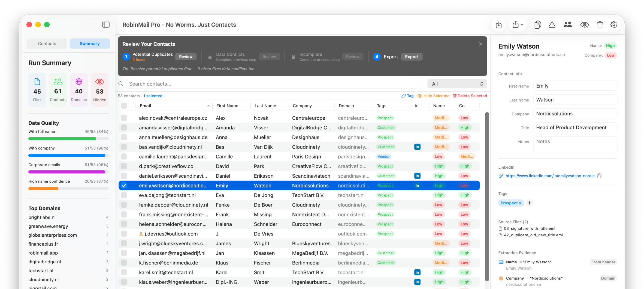Click the contacts list vertical scrollbar
This screenshot has width=644, height=289.
[x=487, y=196]
